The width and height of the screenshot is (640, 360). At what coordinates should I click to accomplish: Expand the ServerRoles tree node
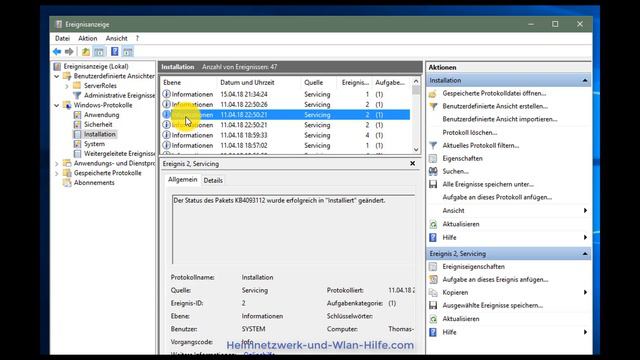click(67, 86)
